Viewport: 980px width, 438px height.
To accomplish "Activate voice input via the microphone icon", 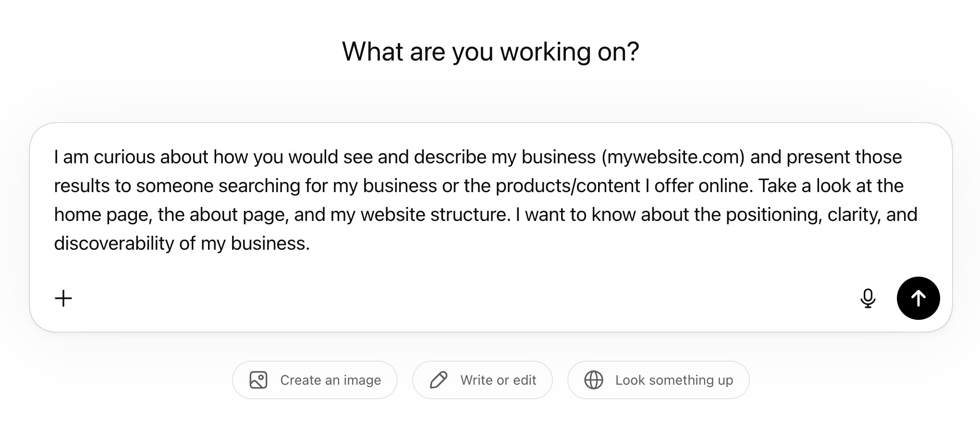I will [869, 298].
